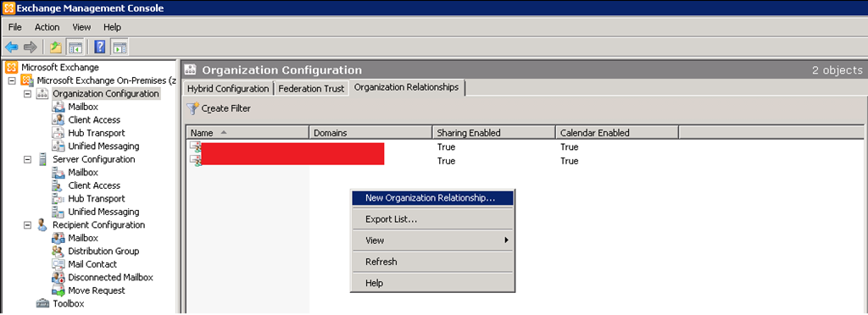The height and width of the screenshot is (315, 868).
Task: Click the Move Request tree icon
Action: pyautogui.click(x=58, y=290)
